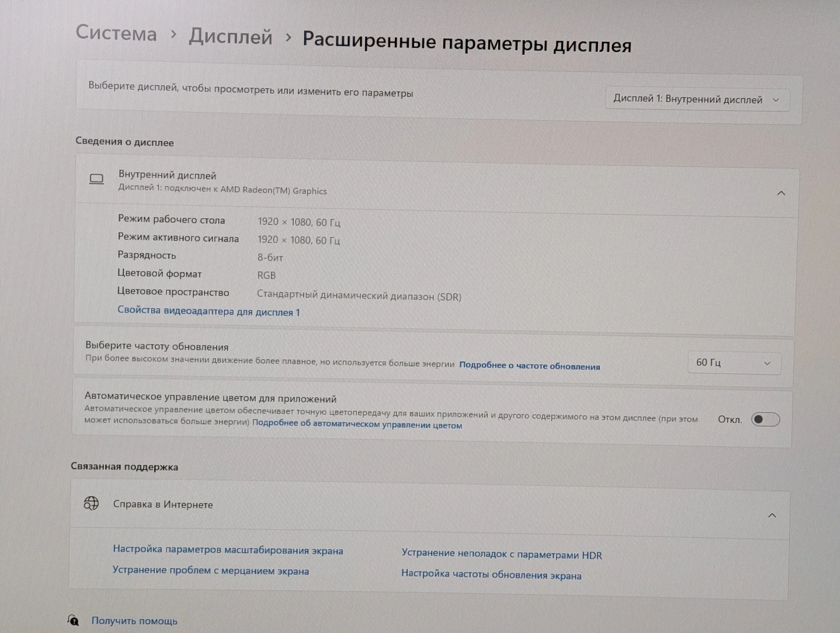Select the Режим активного сигнала value text
The image size is (840, 633).
[x=299, y=240]
